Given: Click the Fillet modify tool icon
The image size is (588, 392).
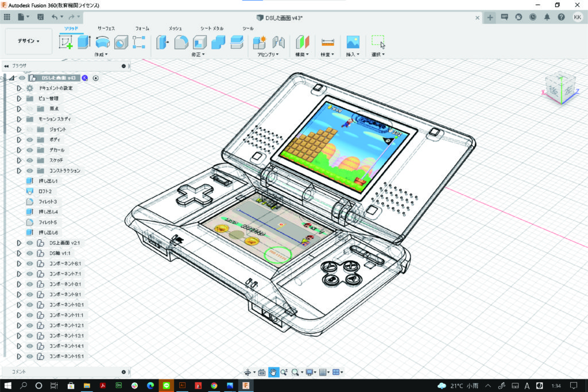Looking at the screenshot, I should click(x=181, y=42).
